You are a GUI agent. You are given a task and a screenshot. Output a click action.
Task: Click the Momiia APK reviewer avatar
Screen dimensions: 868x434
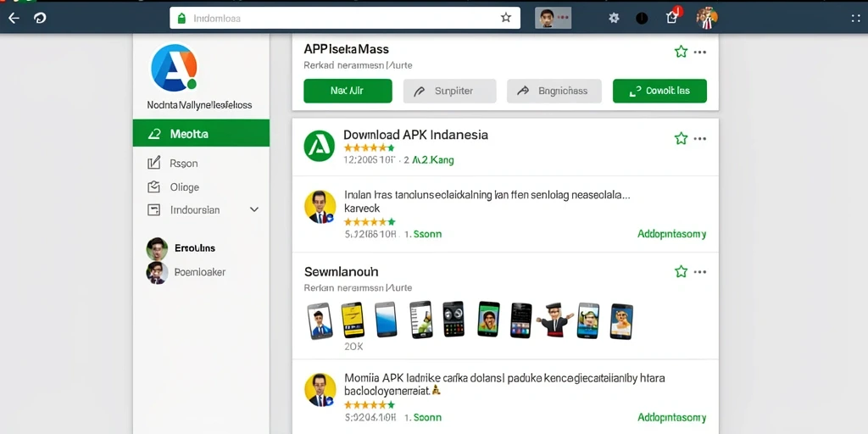(320, 390)
